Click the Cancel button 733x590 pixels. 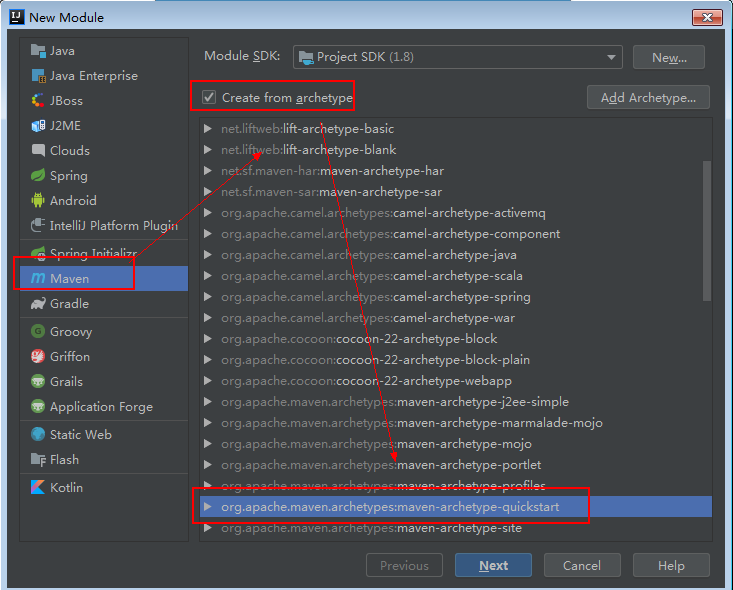[582, 565]
